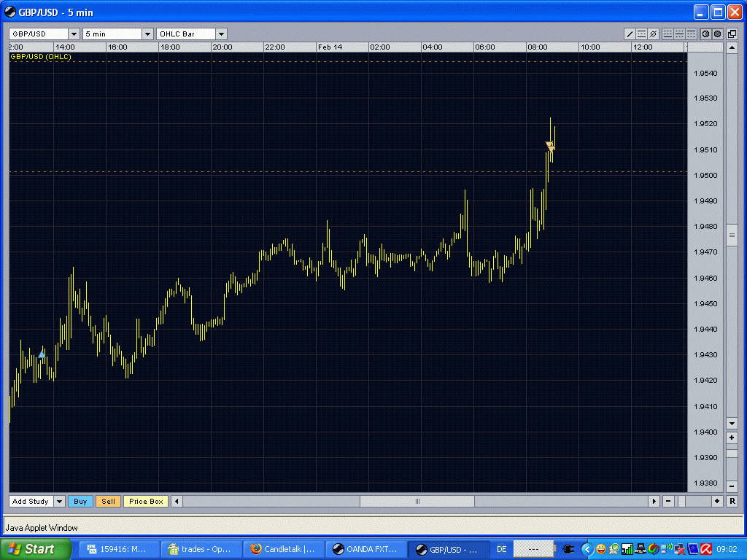The height and width of the screenshot is (560, 747).
Task: Collapse tray icons with blue arrow button
Action: [x=587, y=550]
